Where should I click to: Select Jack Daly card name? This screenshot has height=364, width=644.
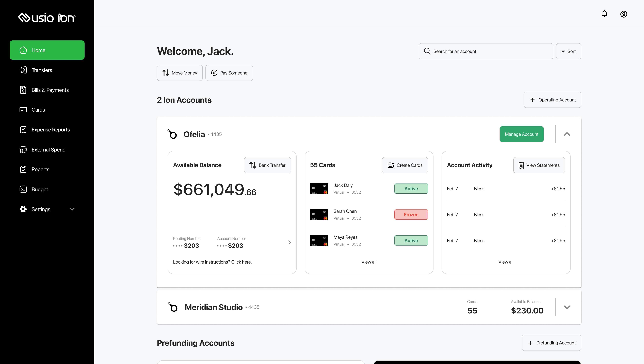[x=343, y=185]
